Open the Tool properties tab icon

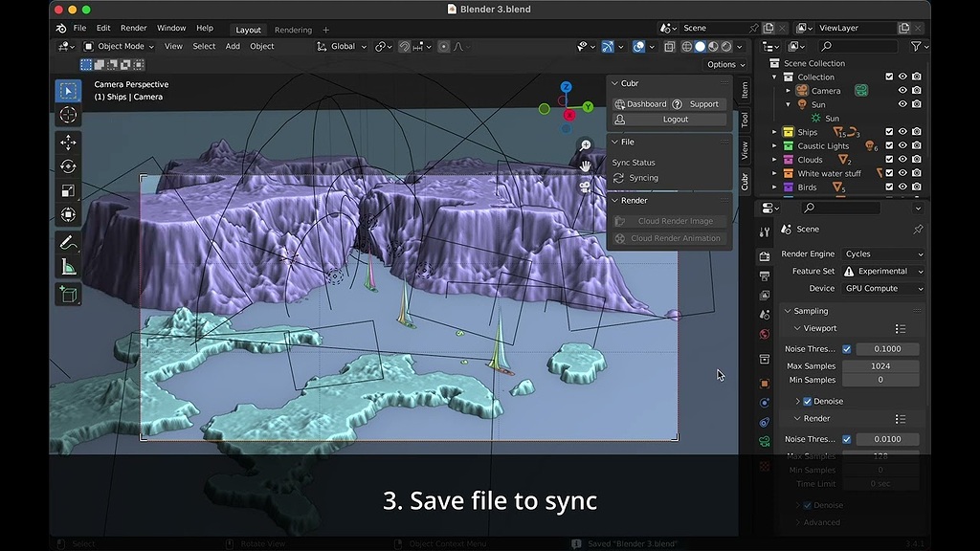pos(765,232)
